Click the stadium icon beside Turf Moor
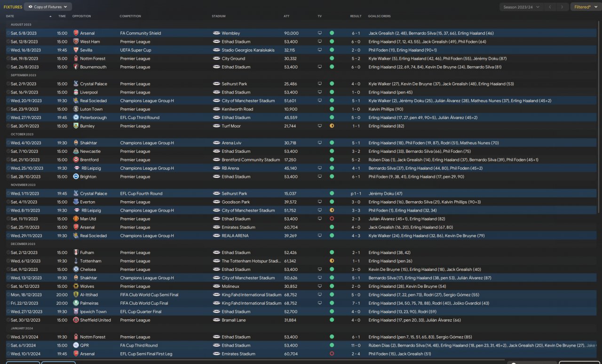The height and width of the screenshot is (364, 602). click(216, 126)
